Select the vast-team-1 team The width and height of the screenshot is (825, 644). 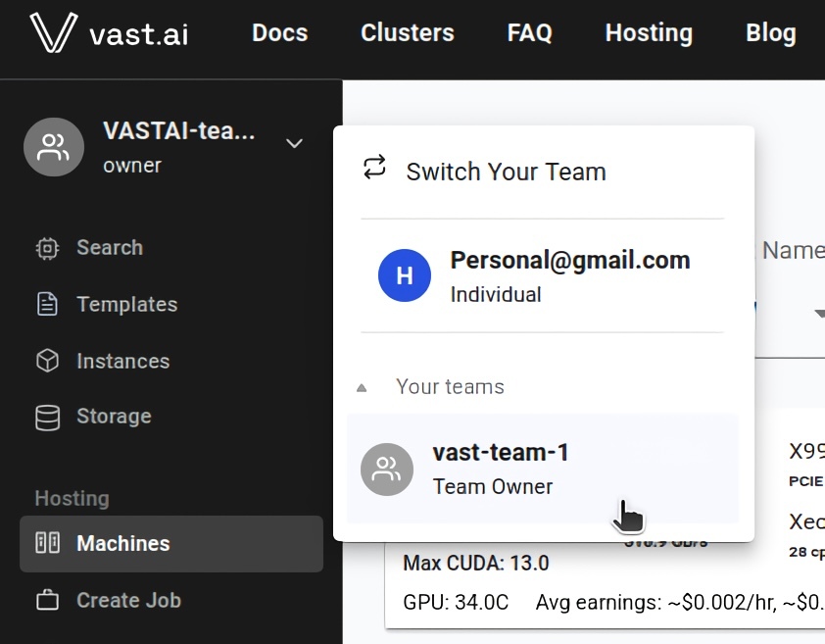coord(543,469)
